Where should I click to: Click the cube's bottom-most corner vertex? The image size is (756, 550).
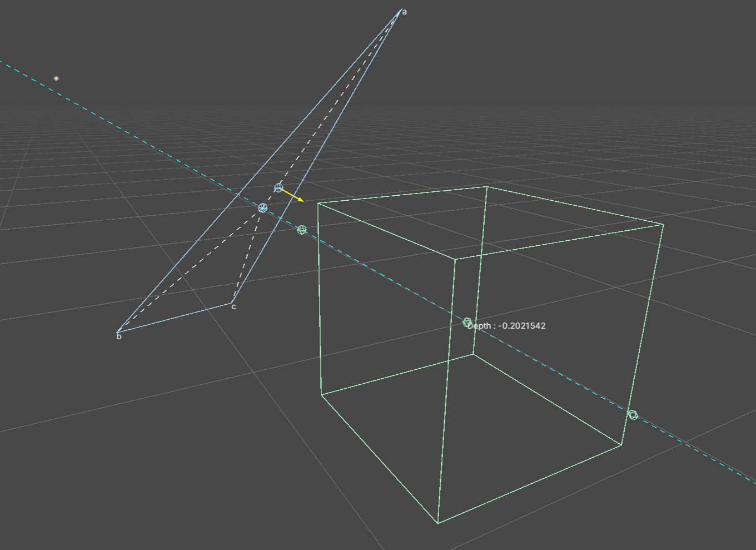tap(438, 522)
